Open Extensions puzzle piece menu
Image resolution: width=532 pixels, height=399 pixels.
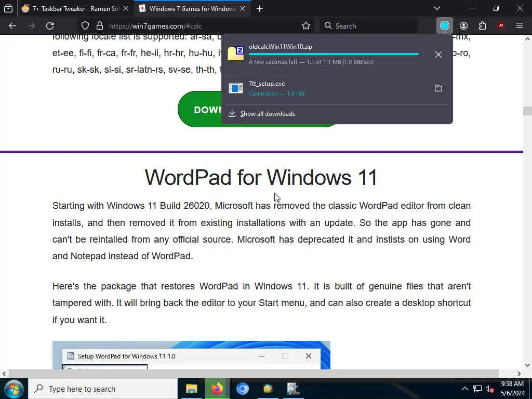[482, 26]
